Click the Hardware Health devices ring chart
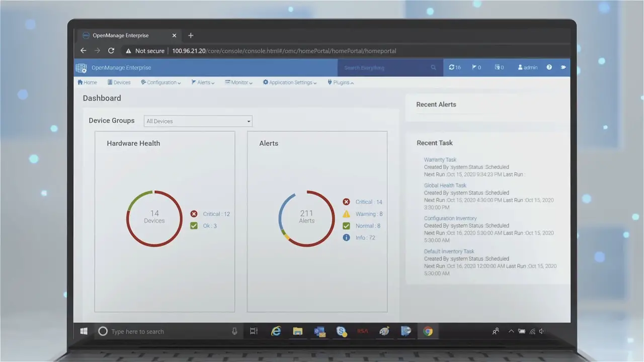The image size is (644, 362). [154, 218]
